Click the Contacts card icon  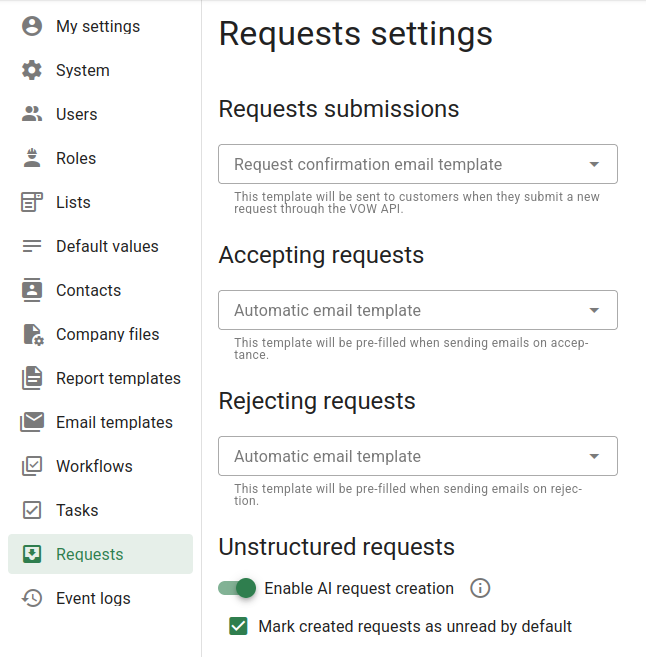click(32, 290)
